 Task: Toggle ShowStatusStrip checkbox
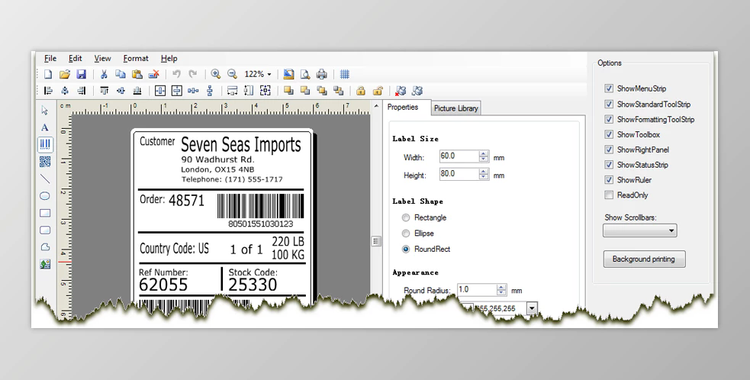coord(608,165)
